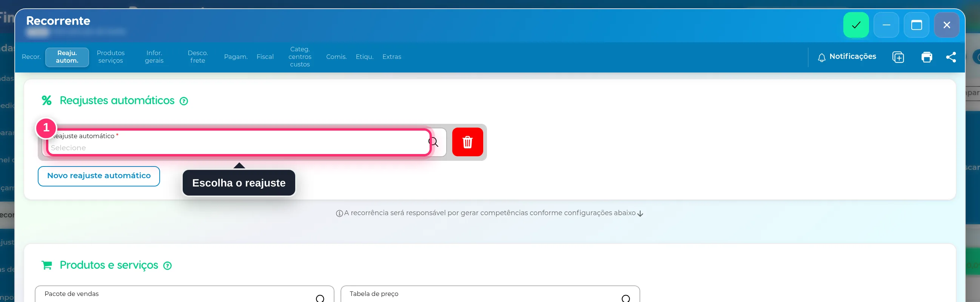
Task: Open the Desco. frete tab
Action: click(x=198, y=57)
